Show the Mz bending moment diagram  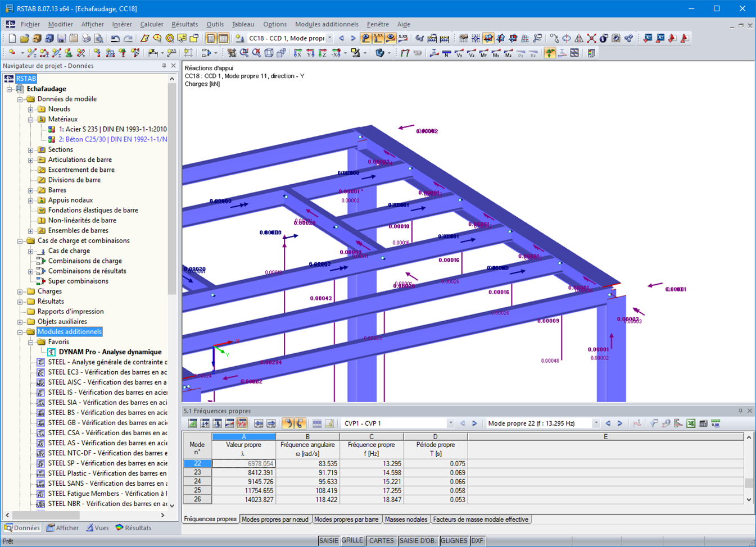click(508, 53)
